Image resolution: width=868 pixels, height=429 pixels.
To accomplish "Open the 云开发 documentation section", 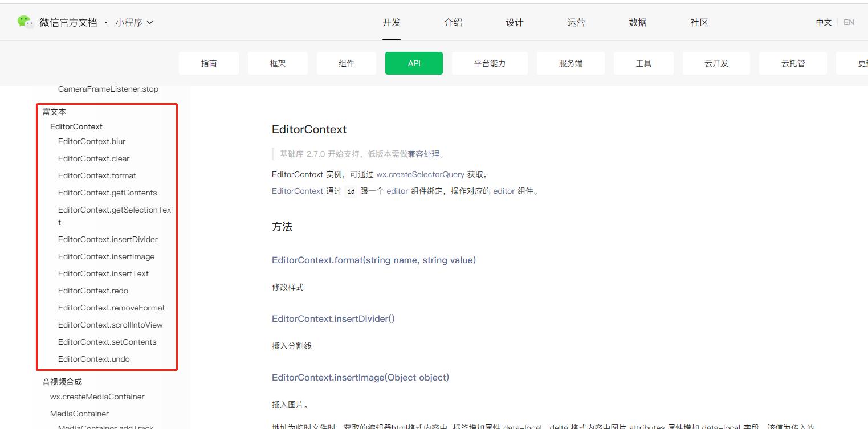I will click(716, 63).
